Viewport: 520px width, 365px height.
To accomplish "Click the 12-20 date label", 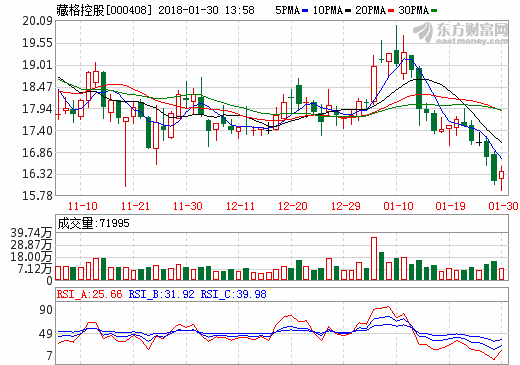I will [x=292, y=206].
